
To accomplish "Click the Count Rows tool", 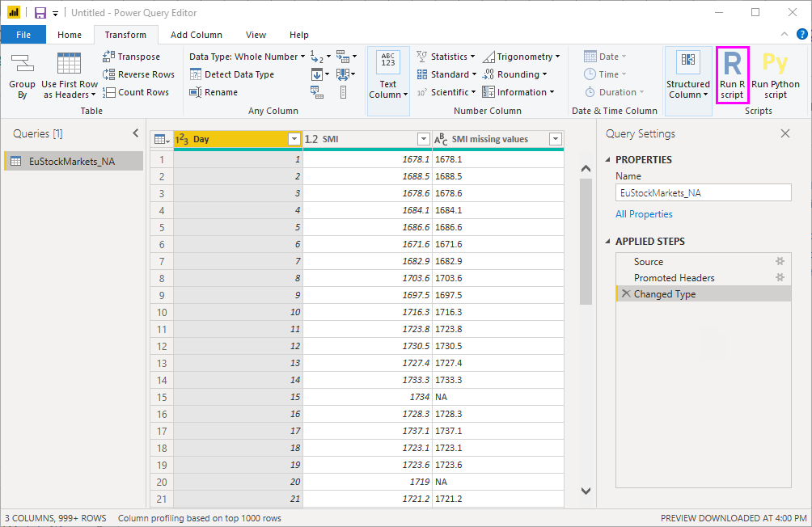I will pos(135,92).
